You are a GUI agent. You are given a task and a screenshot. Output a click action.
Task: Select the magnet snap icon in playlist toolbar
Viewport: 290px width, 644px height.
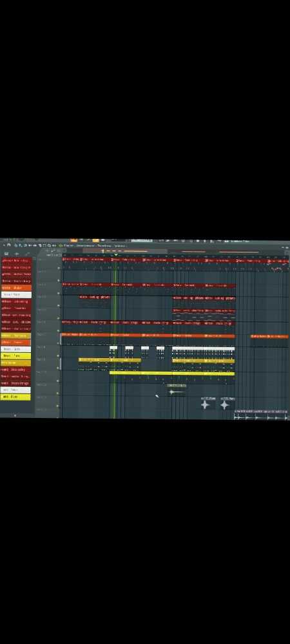click(8, 245)
